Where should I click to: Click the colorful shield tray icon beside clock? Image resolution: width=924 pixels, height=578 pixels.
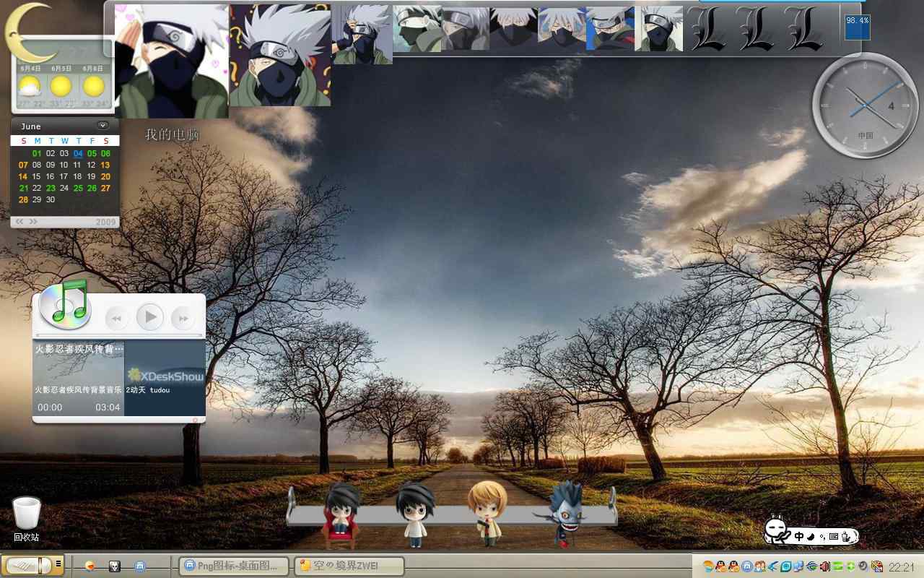point(877,566)
